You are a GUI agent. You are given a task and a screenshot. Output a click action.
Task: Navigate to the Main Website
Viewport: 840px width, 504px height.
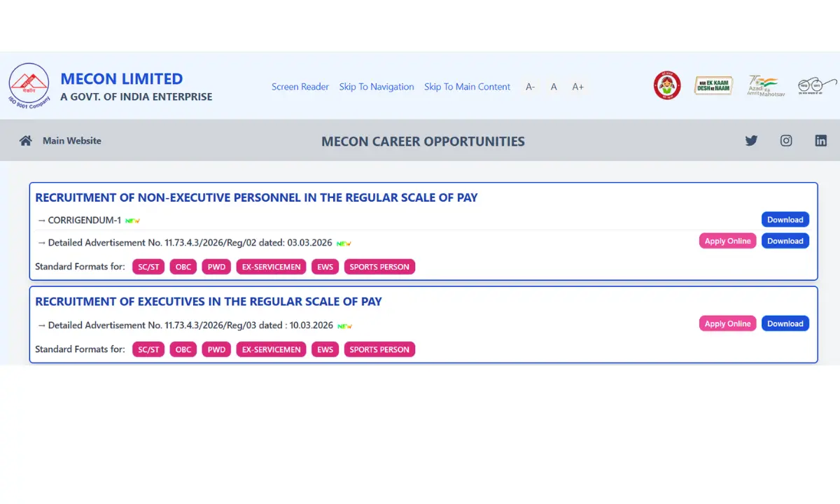tap(71, 140)
